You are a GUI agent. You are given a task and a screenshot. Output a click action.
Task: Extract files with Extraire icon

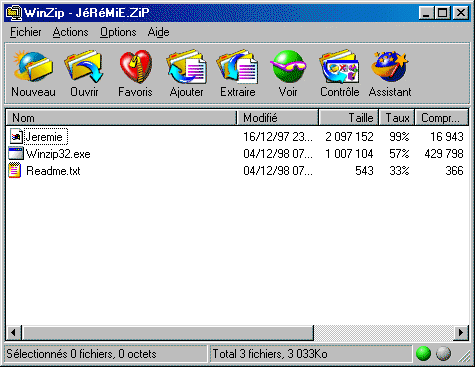pos(237,67)
